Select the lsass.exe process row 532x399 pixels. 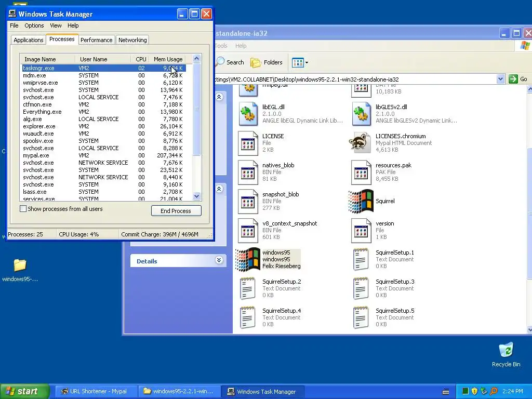tap(103, 192)
